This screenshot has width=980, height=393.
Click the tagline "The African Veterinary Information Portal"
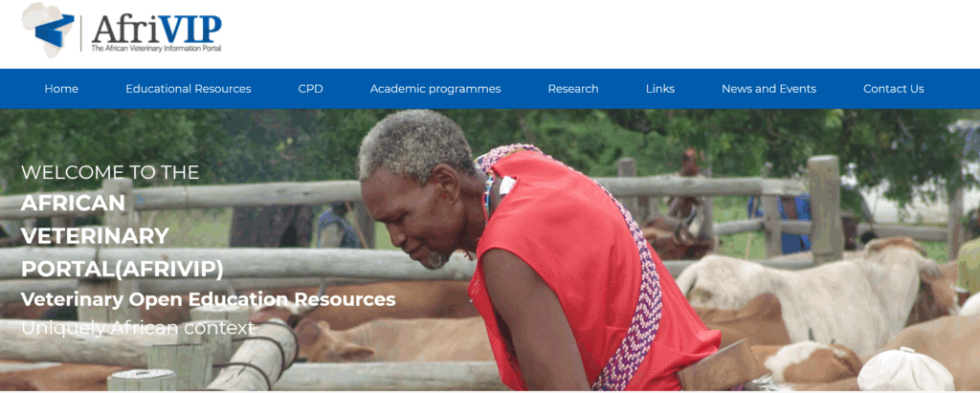click(156, 48)
